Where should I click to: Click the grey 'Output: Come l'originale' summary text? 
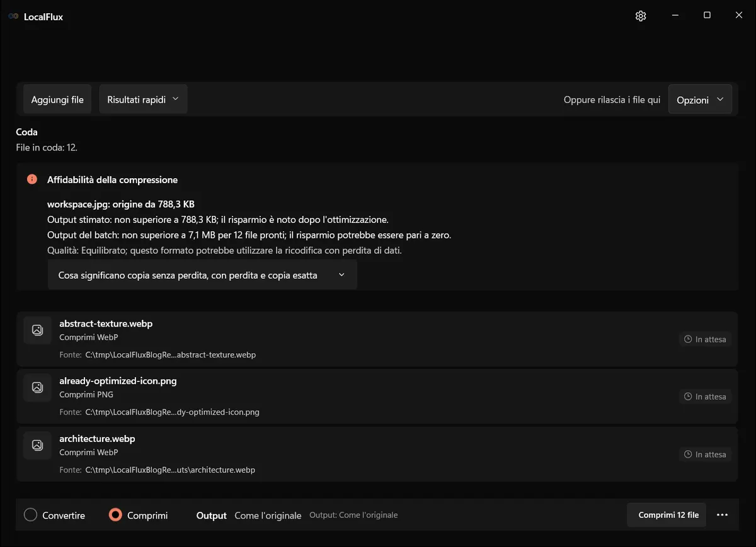pos(353,515)
